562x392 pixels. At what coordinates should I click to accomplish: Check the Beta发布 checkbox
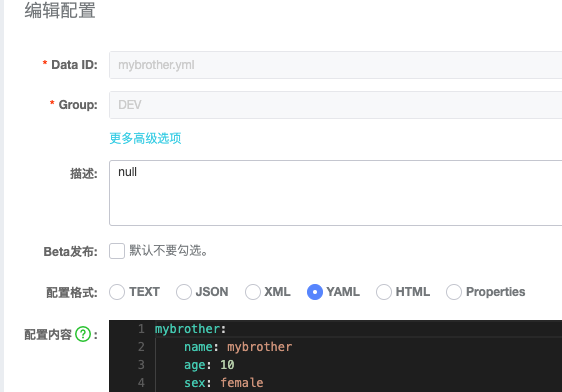(x=117, y=251)
